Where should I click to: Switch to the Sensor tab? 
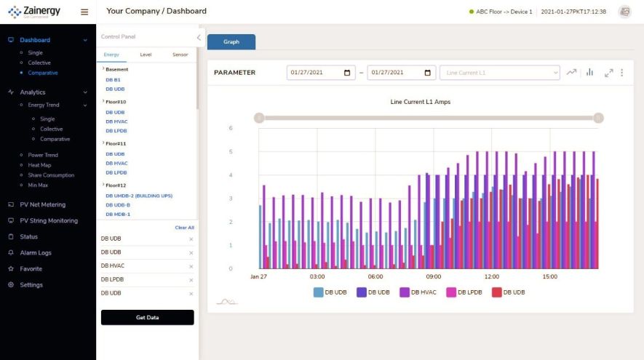point(180,55)
